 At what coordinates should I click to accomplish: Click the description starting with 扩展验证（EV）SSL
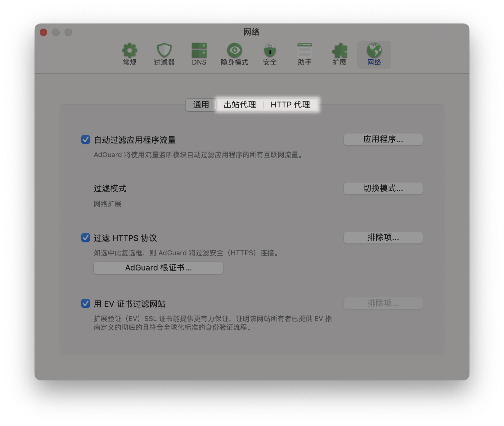pyautogui.click(x=213, y=323)
